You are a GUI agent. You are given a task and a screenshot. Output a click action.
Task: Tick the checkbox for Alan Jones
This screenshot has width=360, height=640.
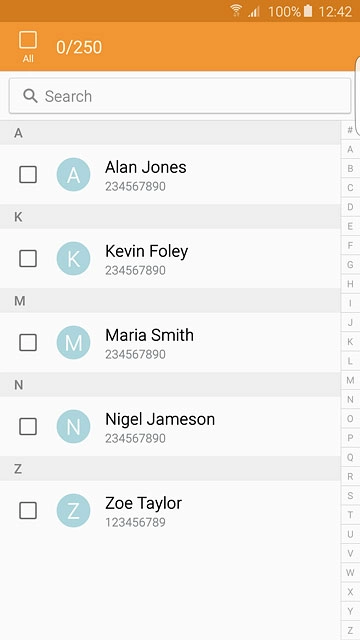coord(28,175)
